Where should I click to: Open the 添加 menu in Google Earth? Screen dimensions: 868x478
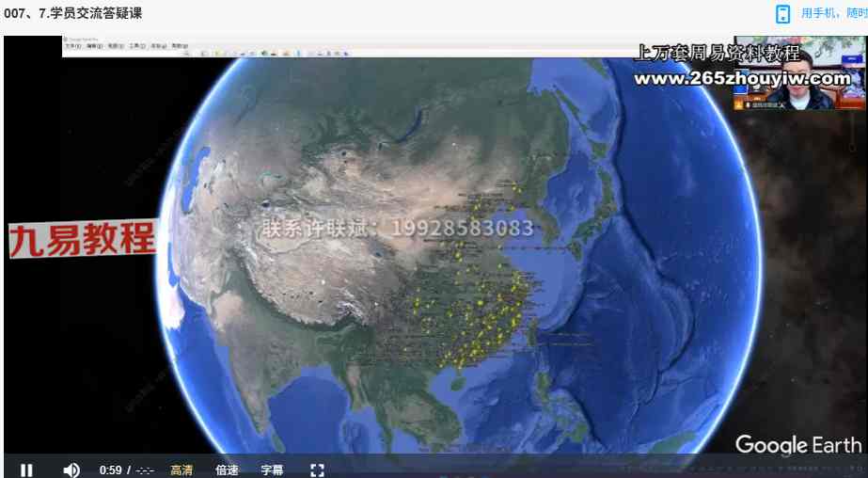[157, 45]
